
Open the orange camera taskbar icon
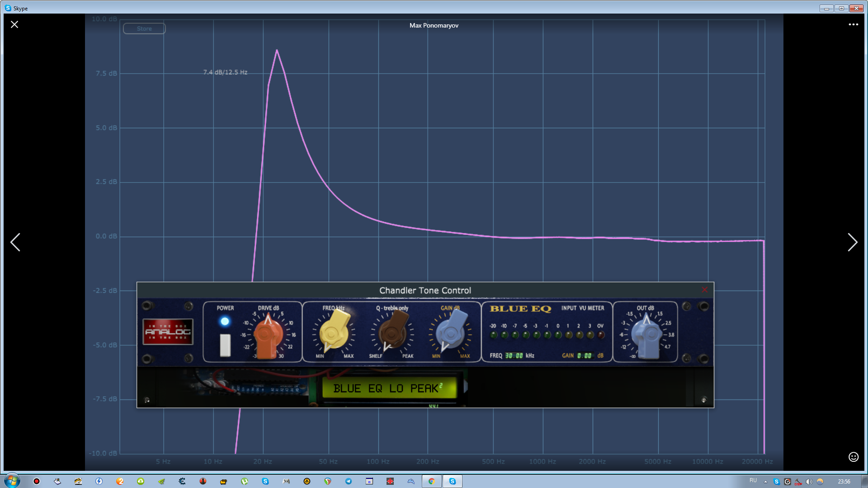pyautogui.click(x=224, y=481)
